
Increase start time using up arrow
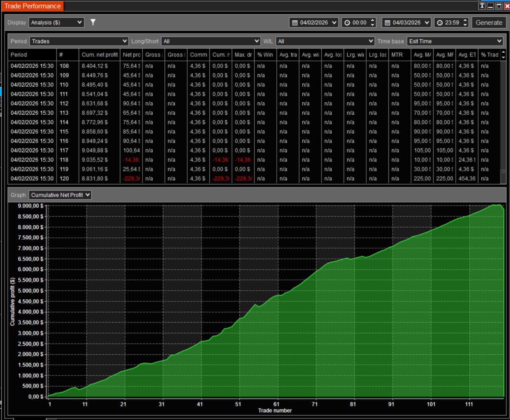tap(373, 20)
